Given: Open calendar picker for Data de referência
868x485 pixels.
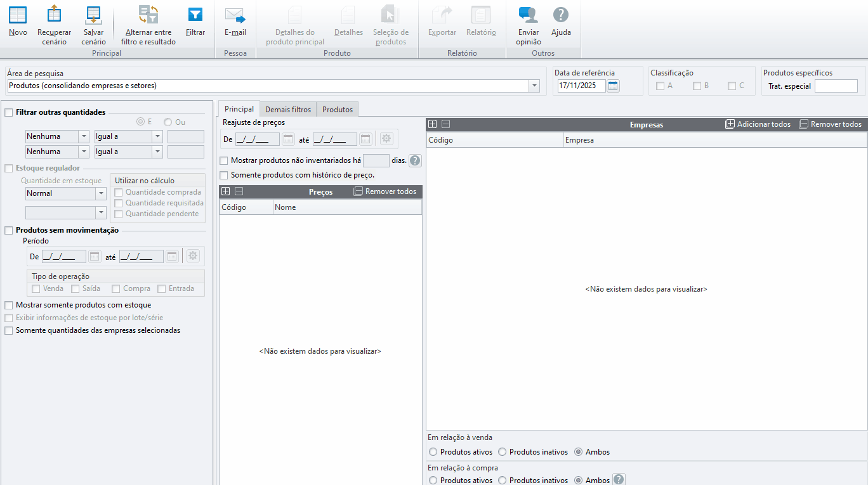Looking at the screenshot, I should (x=613, y=86).
